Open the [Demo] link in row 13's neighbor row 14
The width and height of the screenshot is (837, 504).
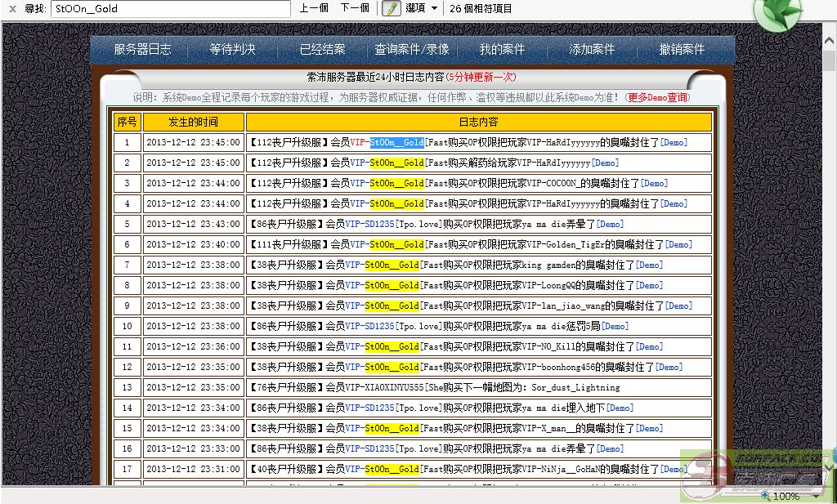[620, 408]
